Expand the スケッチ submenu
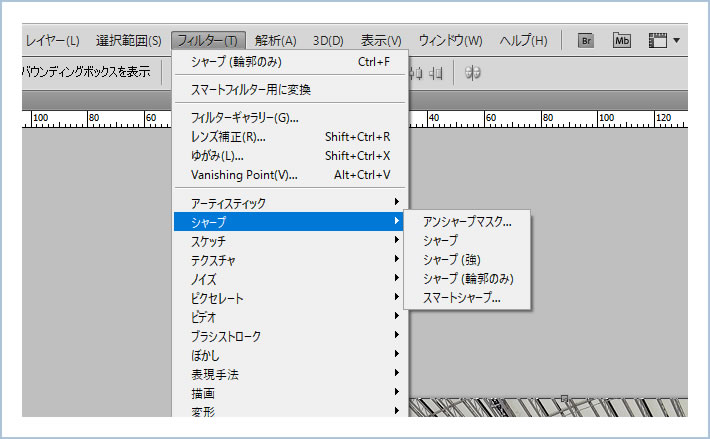 point(290,241)
